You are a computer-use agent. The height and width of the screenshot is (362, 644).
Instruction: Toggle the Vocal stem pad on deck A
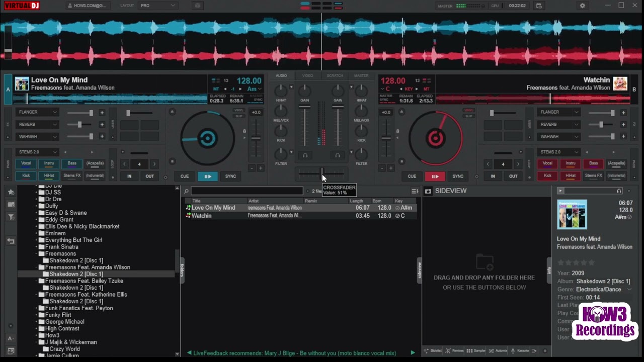(26, 163)
